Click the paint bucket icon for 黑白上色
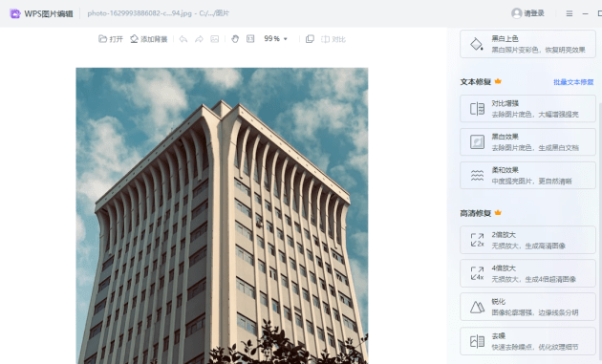The width and height of the screenshot is (602, 364). coord(477,44)
